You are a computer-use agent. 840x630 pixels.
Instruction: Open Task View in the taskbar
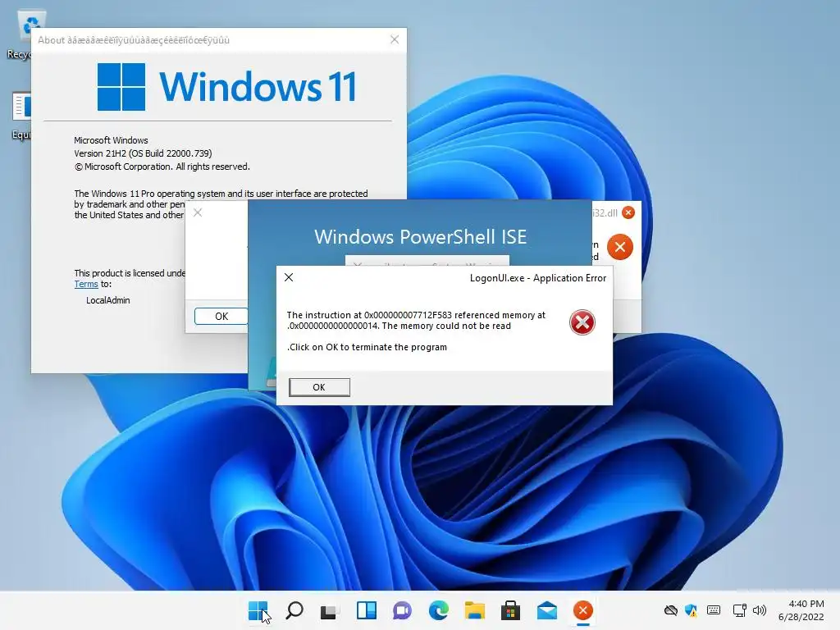click(330, 610)
